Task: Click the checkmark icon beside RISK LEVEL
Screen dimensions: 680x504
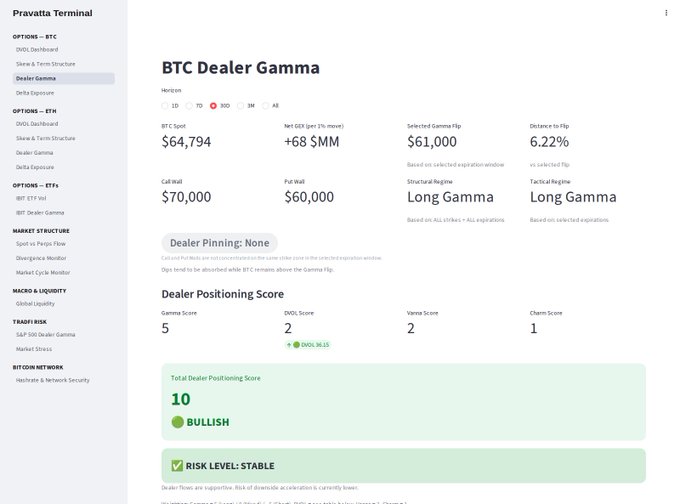Action: tap(177, 466)
